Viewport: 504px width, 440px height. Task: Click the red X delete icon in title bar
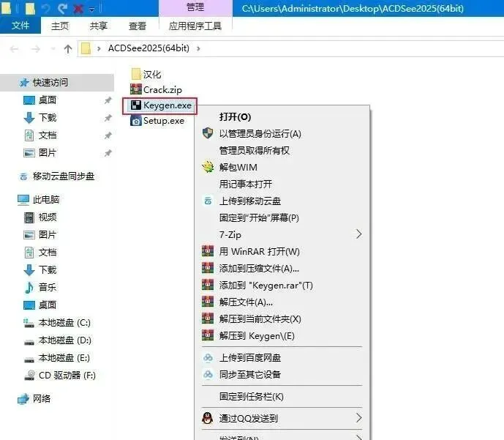(78, 9)
